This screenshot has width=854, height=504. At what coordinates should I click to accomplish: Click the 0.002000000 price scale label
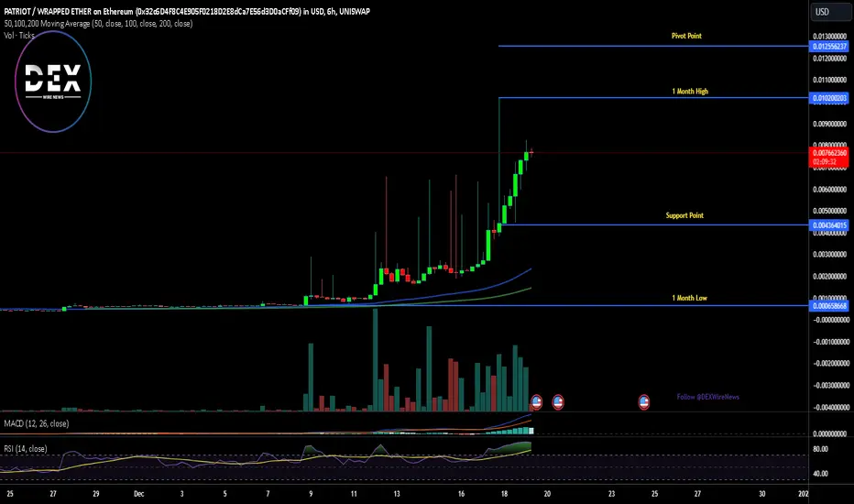830,276
